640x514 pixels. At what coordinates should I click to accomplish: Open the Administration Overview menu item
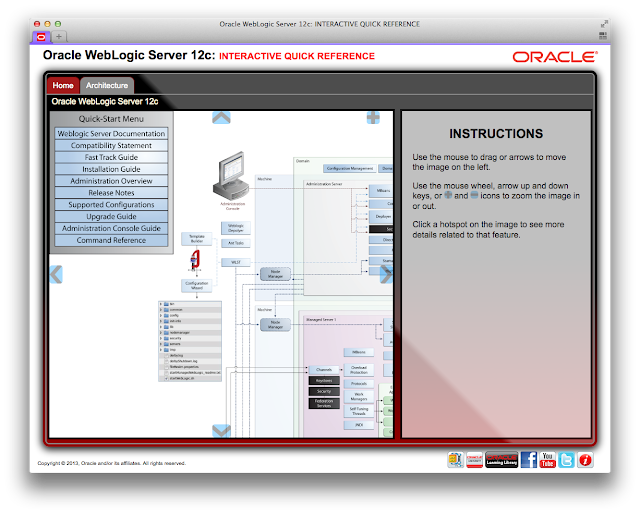(x=111, y=181)
